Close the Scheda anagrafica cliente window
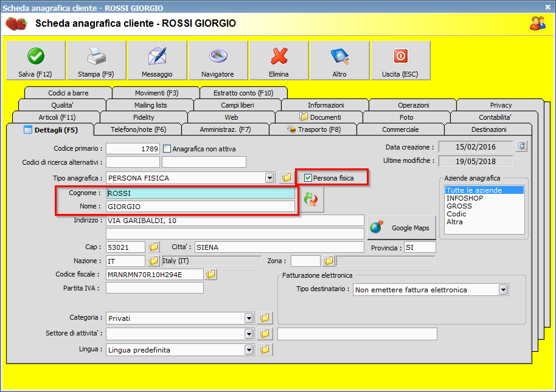Viewport: 556px width, 392px height. tap(548, 7)
